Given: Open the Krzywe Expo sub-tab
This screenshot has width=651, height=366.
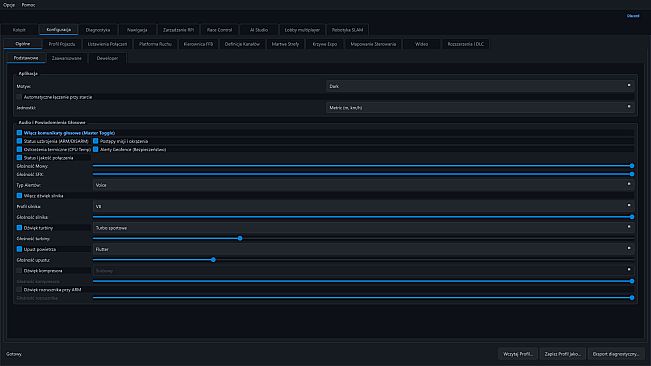Looking at the screenshot, I should click(325, 44).
